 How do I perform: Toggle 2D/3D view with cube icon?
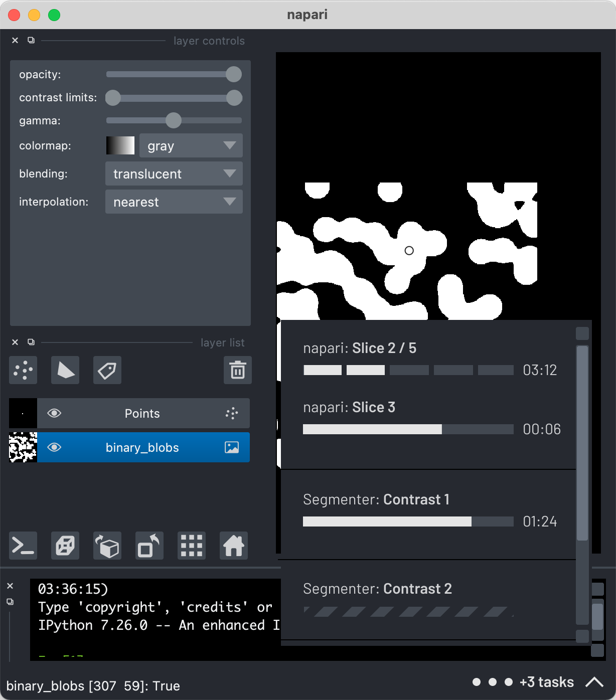pyautogui.click(x=65, y=546)
